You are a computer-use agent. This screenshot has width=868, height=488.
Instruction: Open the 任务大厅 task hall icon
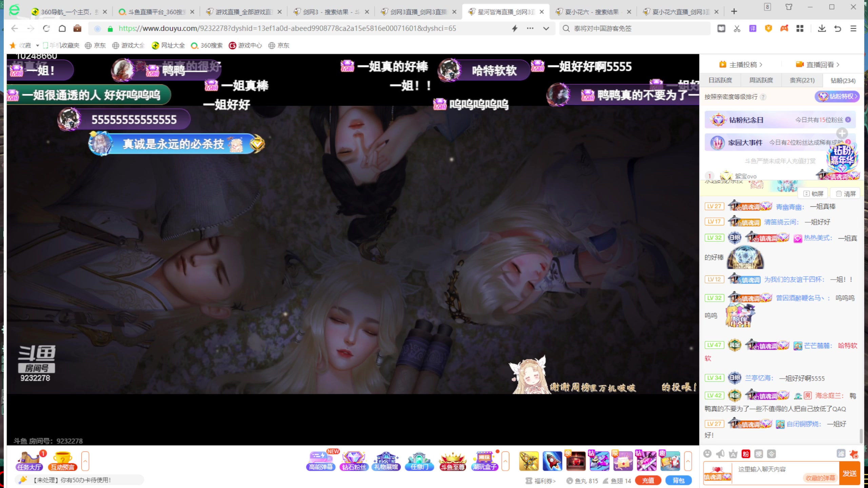tap(29, 461)
